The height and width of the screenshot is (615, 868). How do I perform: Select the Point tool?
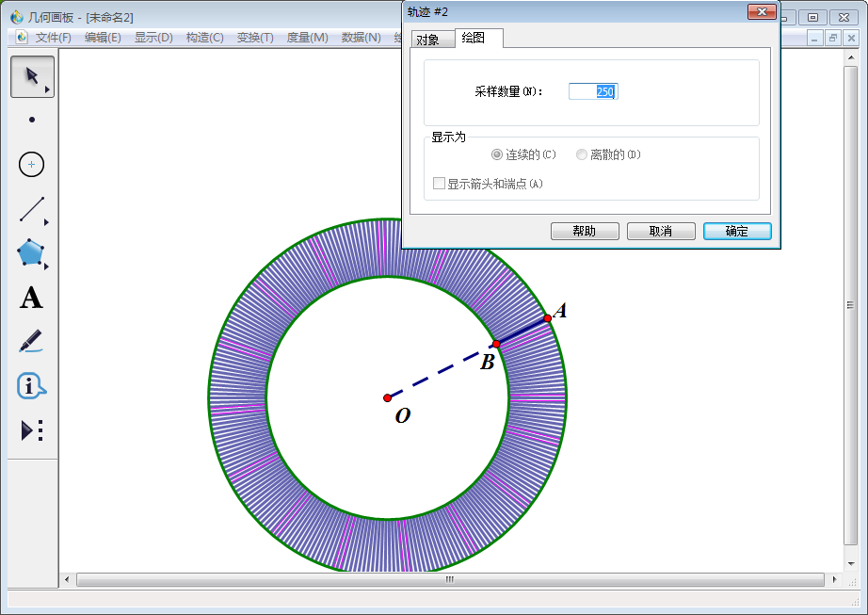click(32, 120)
